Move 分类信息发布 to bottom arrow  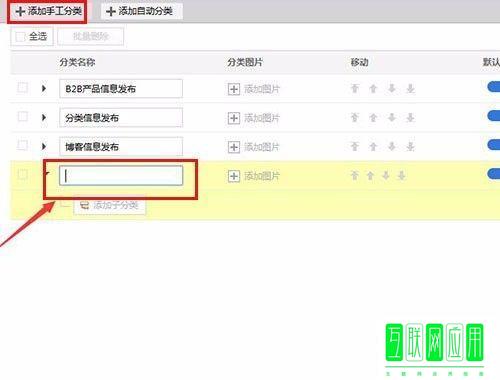coord(411,117)
